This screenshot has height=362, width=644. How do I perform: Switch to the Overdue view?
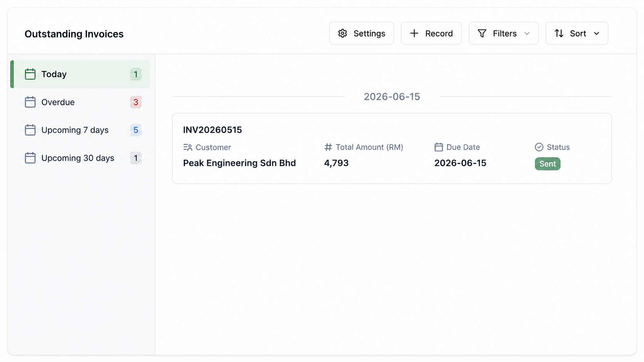tap(80, 102)
